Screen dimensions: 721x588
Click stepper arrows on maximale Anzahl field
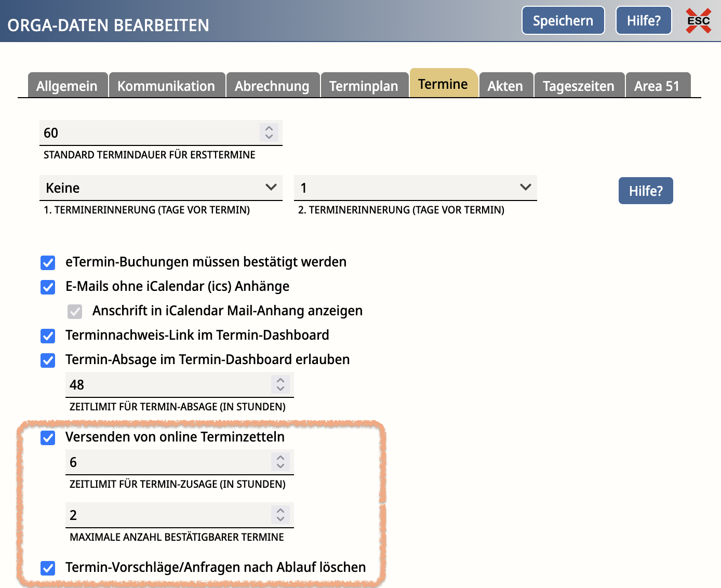pyautogui.click(x=281, y=515)
